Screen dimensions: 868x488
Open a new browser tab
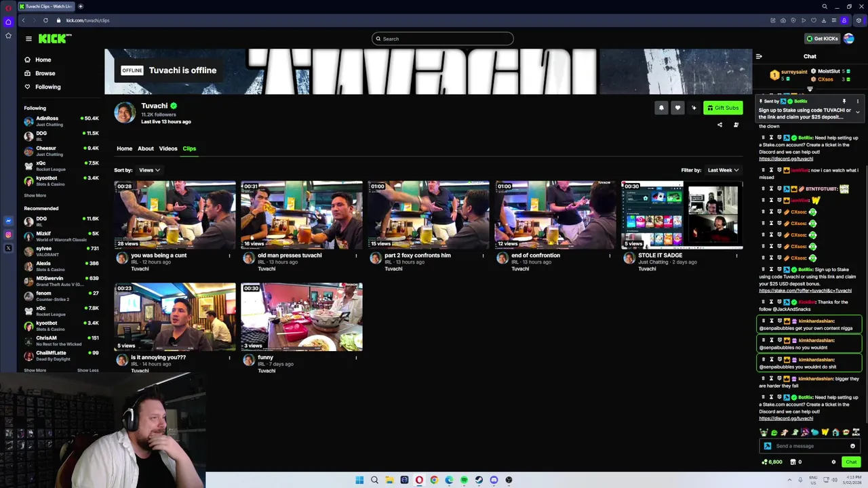pyautogui.click(x=80, y=6)
